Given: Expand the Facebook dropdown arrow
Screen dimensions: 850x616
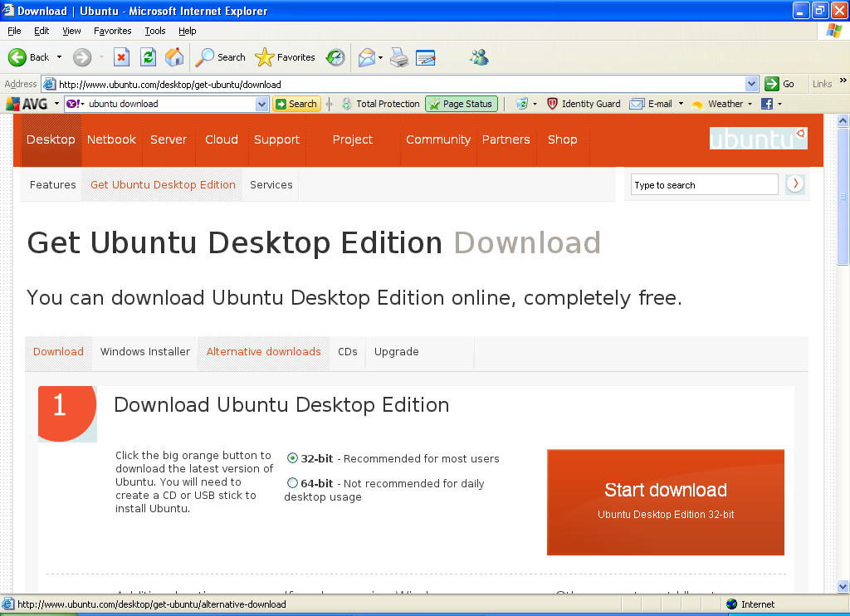Looking at the screenshot, I should [780, 104].
